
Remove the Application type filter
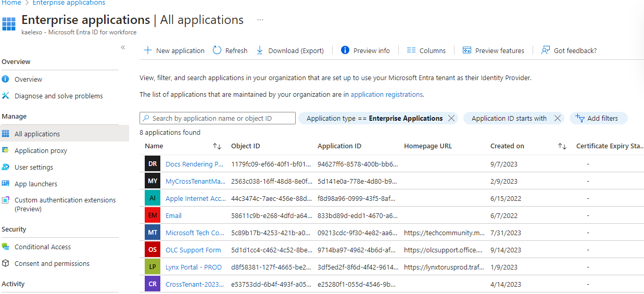(451, 118)
